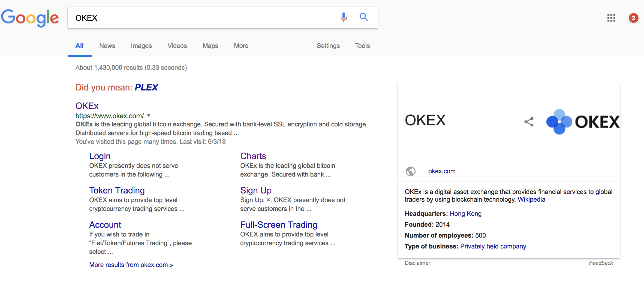Click the globe icon beside okex.com
644x285 pixels.
point(411,171)
